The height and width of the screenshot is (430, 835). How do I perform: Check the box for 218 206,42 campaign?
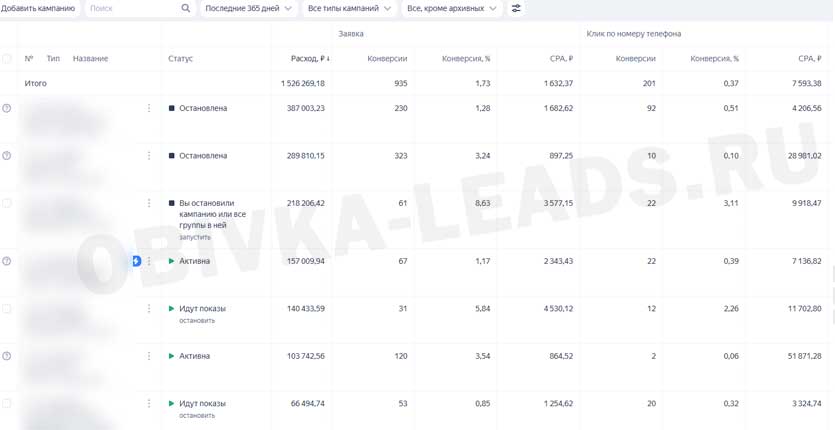(7, 203)
